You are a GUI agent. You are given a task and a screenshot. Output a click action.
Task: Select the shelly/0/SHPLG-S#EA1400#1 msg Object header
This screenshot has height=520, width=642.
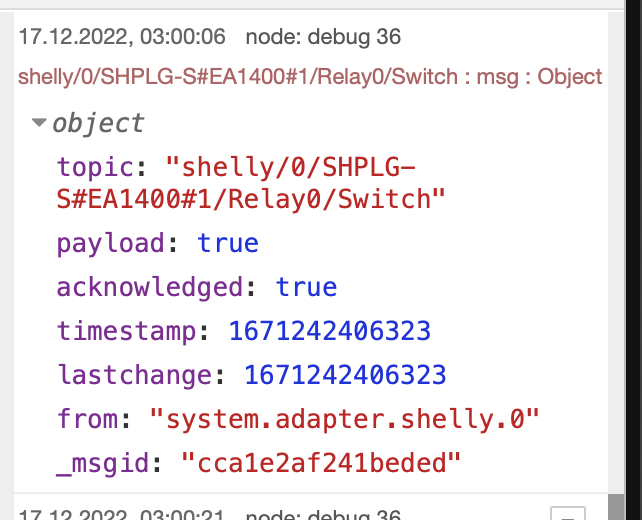[x=310, y=77]
